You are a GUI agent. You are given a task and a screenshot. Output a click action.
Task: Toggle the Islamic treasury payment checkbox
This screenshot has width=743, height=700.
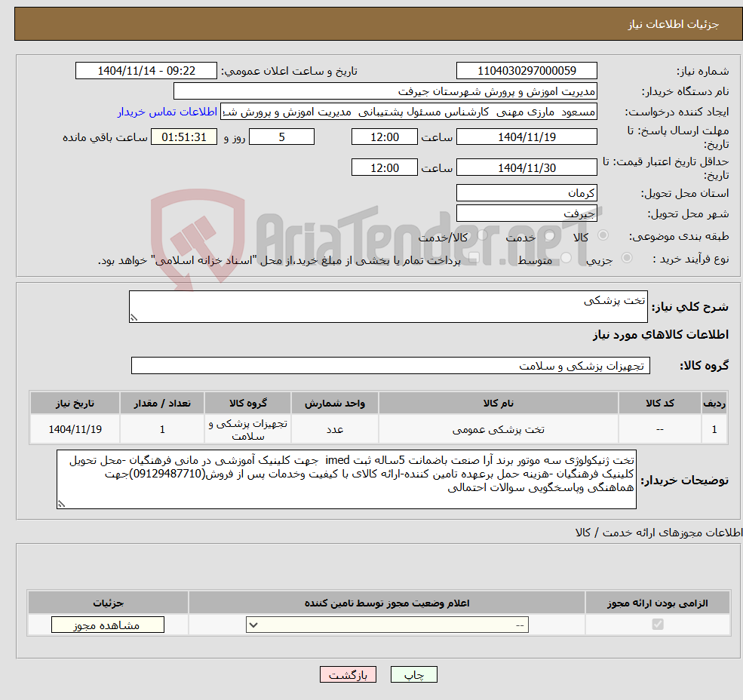tap(474, 258)
